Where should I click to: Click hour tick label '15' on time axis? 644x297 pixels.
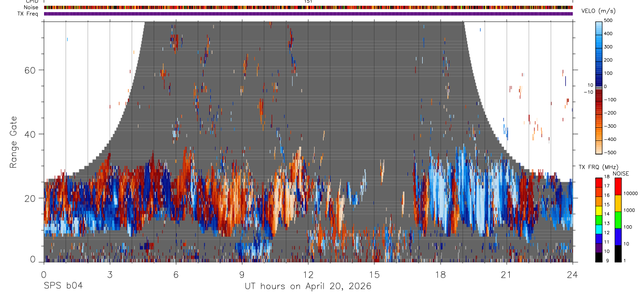[374, 273]
